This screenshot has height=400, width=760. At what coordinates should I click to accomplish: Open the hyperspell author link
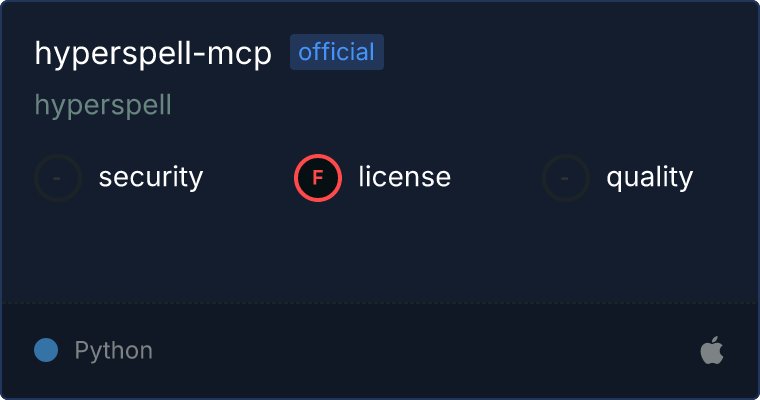coord(103,106)
